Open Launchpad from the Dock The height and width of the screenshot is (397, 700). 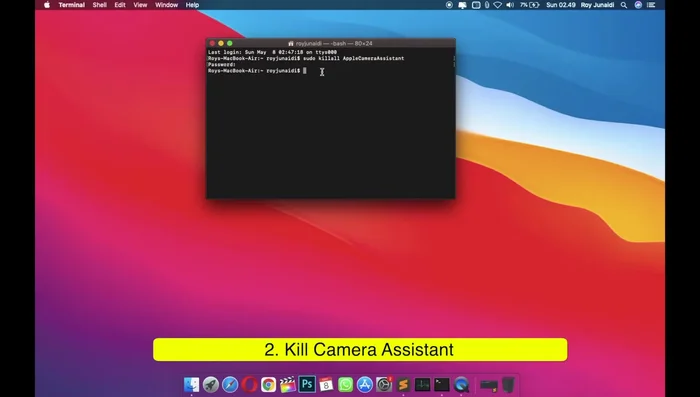coord(211,384)
